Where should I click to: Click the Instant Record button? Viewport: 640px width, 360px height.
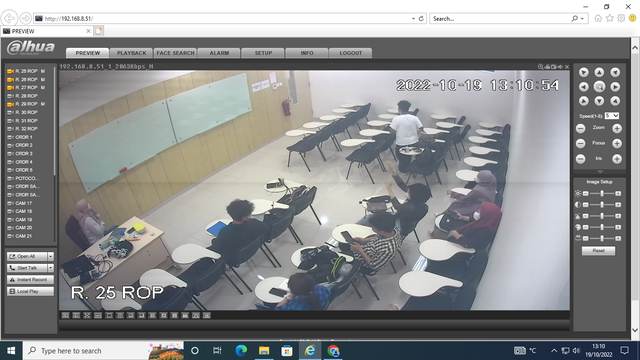[30, 280]
